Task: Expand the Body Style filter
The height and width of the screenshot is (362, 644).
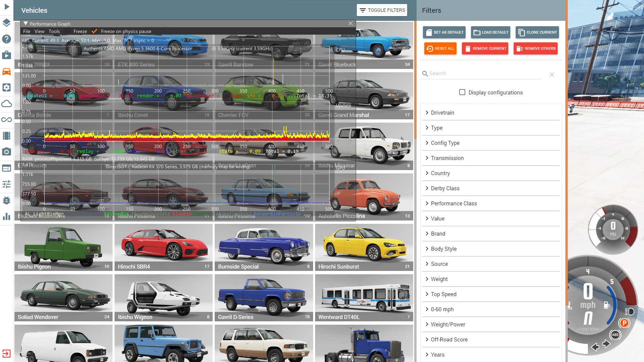Action: (x=491, y=249)
